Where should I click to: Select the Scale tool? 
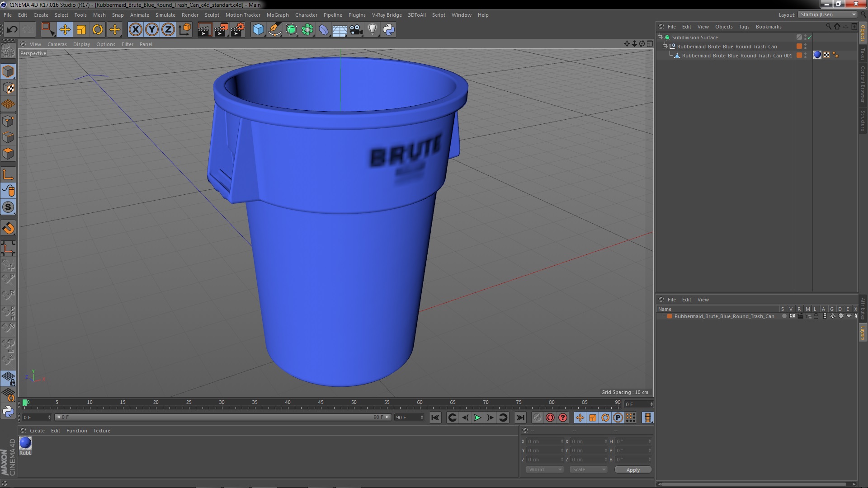click(x=81, y=30)
